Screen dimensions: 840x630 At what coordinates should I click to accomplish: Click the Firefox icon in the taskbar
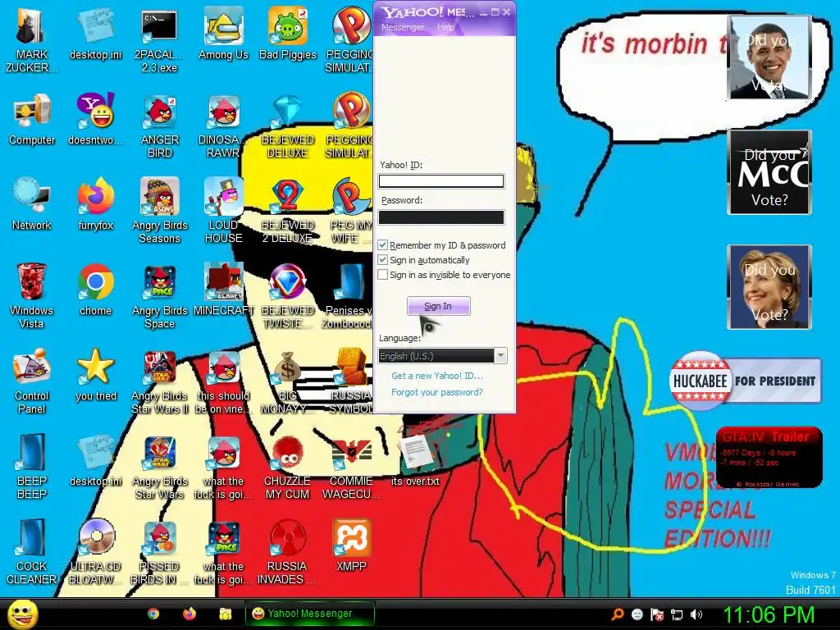coord(189,614)
